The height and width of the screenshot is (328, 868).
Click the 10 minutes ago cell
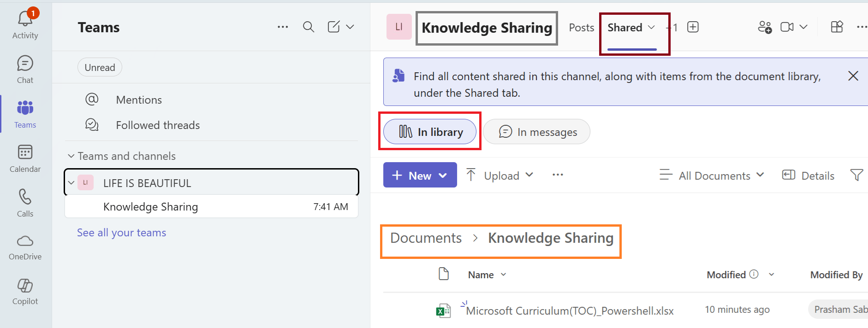[737, 310]
